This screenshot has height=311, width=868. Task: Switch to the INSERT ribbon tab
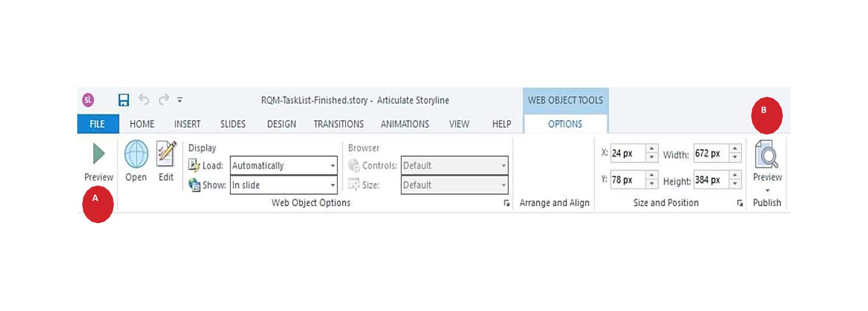pos(187,124)
